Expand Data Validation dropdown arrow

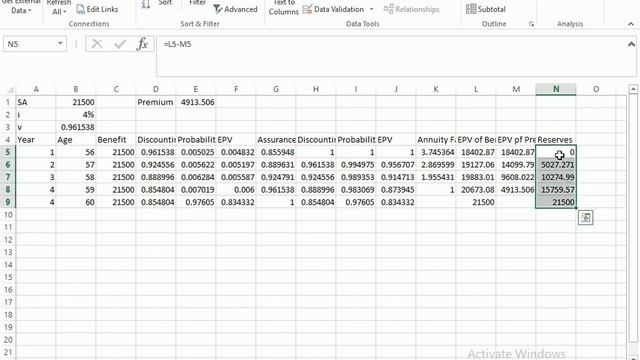point(371,9)
